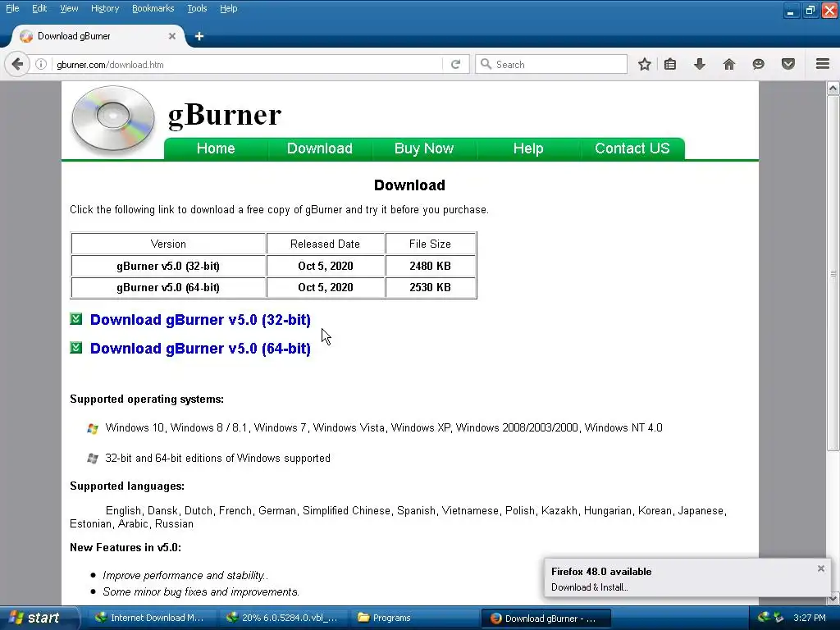The image size is (840, 630).
Task: Go to the Home page of gBurner site
Action: coord(216,148)
